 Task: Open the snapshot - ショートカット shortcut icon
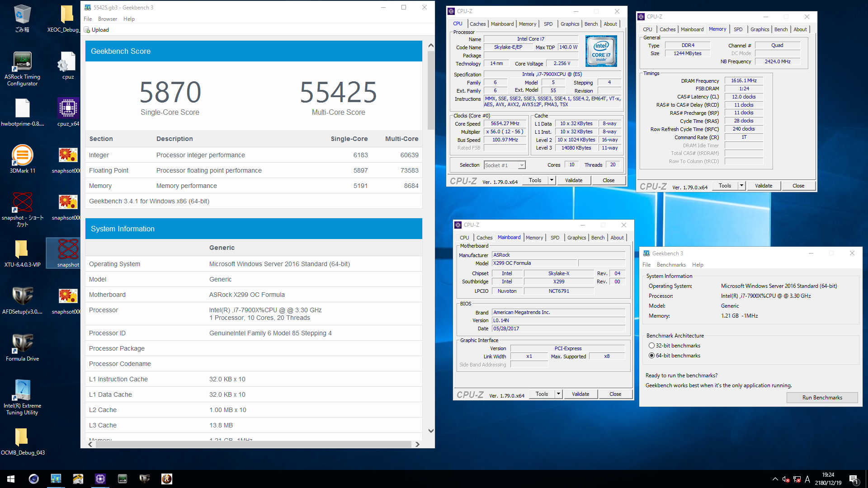22,210
